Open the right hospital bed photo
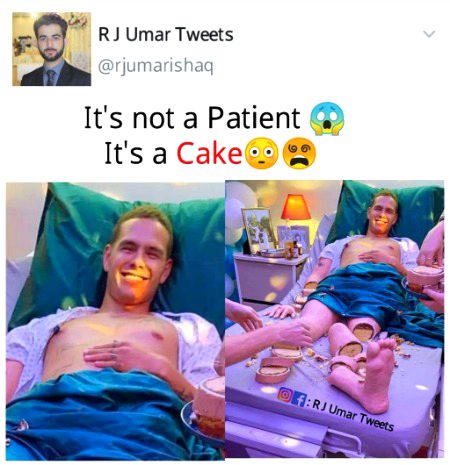The height and width of the screenshot is (465, 450). [335, 319]
